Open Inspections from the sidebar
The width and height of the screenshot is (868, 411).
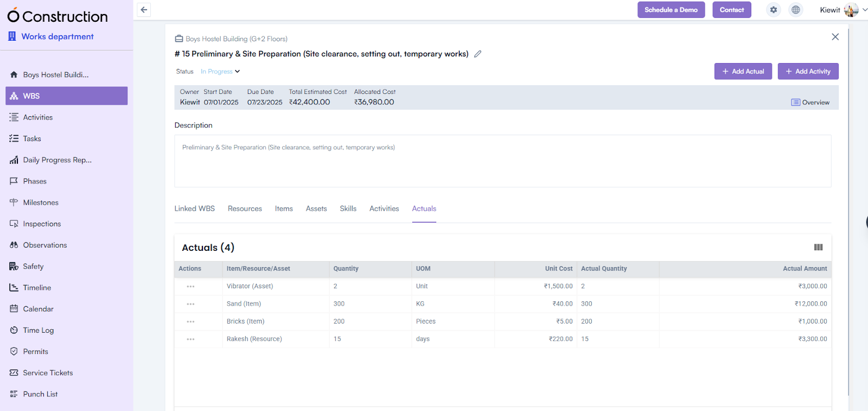(42, 224)
